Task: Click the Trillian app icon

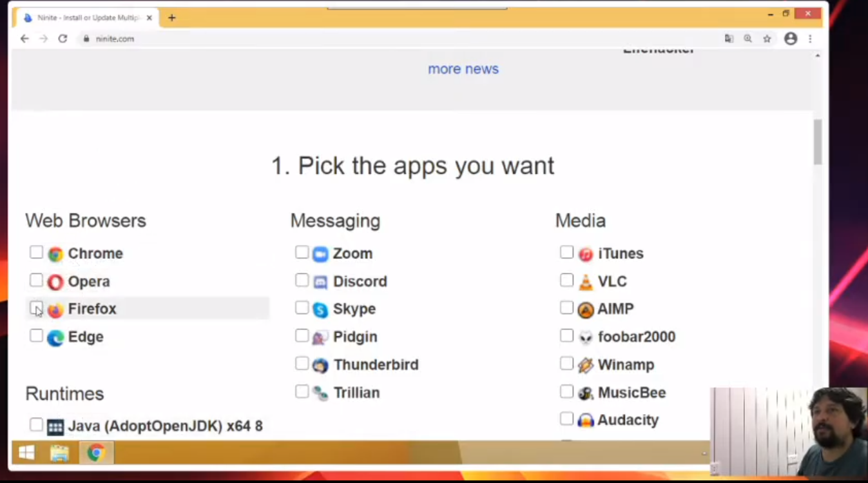Action: (320, 393)
